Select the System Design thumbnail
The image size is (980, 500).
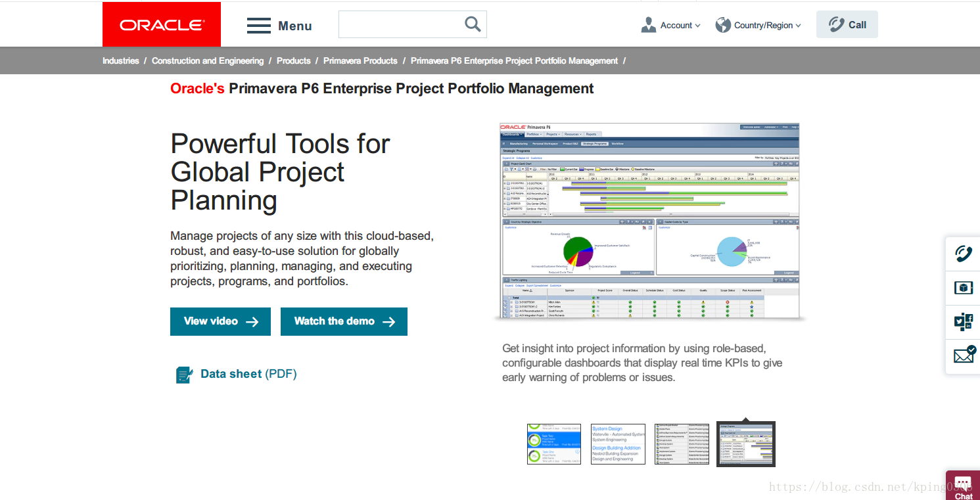click(x=618, y=444)
